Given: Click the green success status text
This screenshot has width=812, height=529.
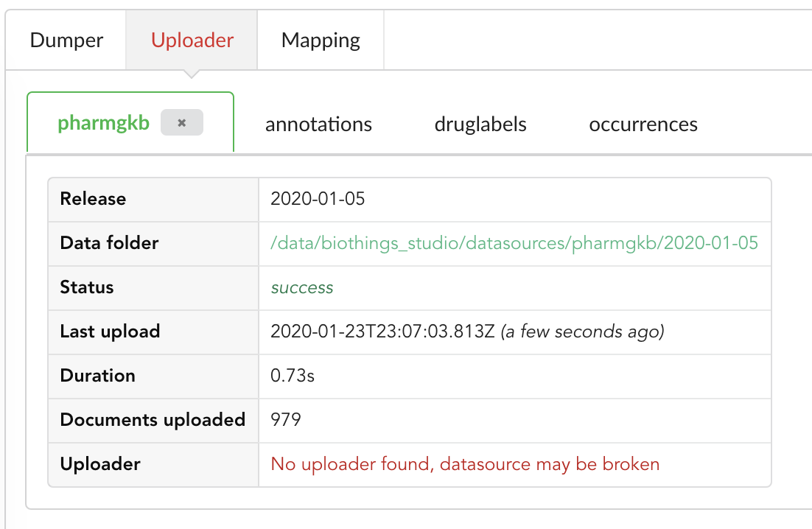Looking at the screenshot, I should tap(302, 287).
